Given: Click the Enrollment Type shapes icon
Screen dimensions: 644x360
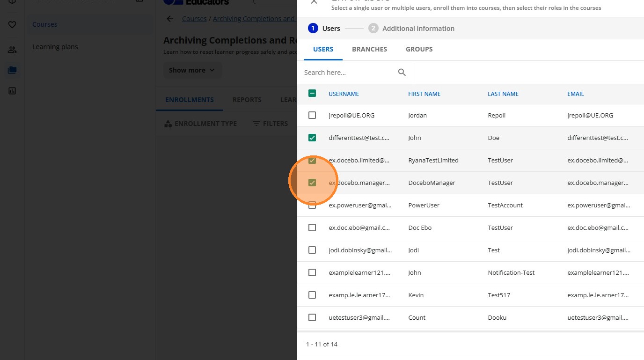Looking at the screenshot, I should point(168,124).
